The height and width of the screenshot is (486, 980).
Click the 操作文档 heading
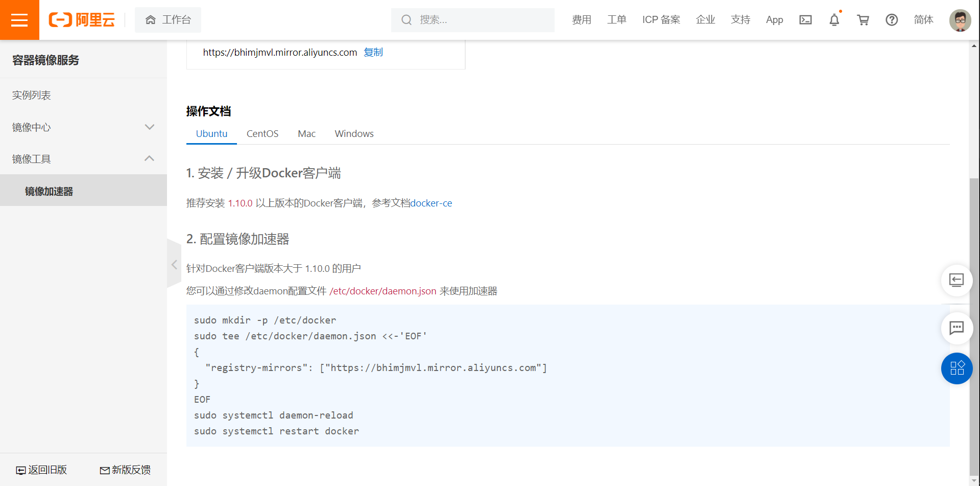click(x=208, y=111)
